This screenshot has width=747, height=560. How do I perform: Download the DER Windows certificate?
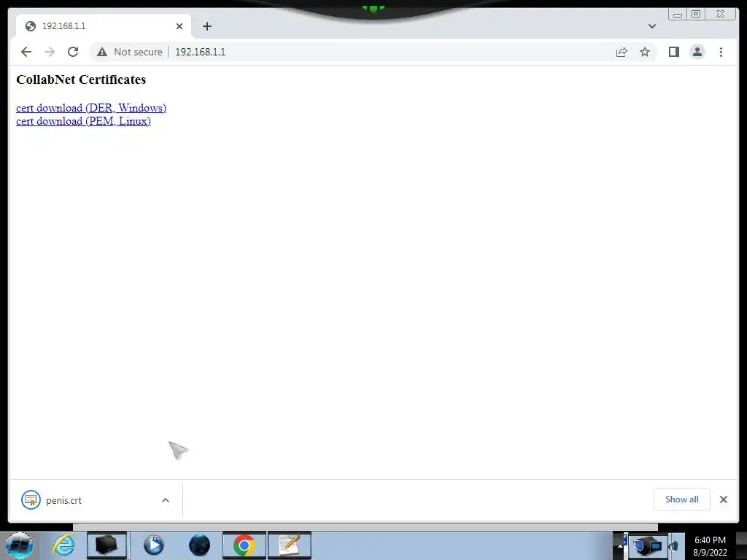tap(91, 108)
